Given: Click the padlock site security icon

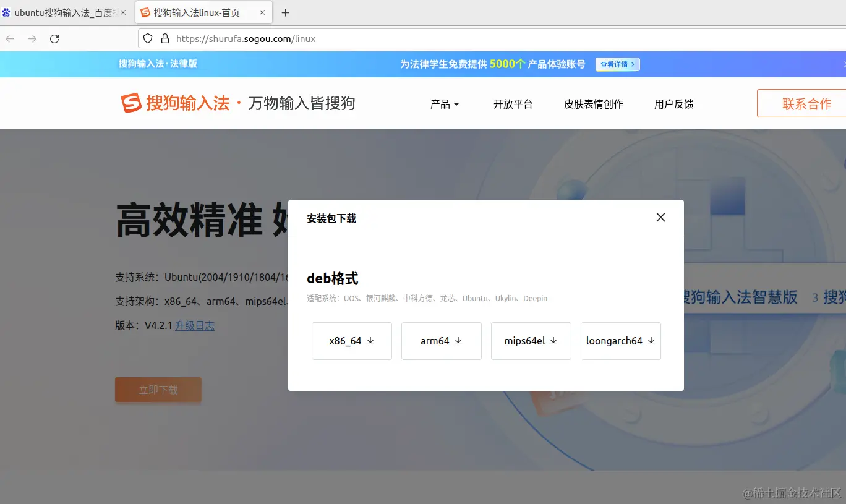Looking at the screenshot, I should 164,38.
